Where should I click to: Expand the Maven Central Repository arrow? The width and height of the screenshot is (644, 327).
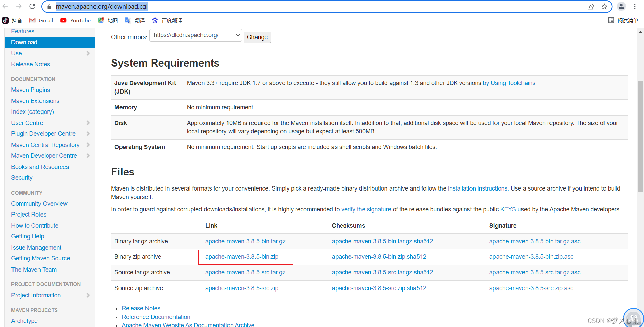click(88, 145)
